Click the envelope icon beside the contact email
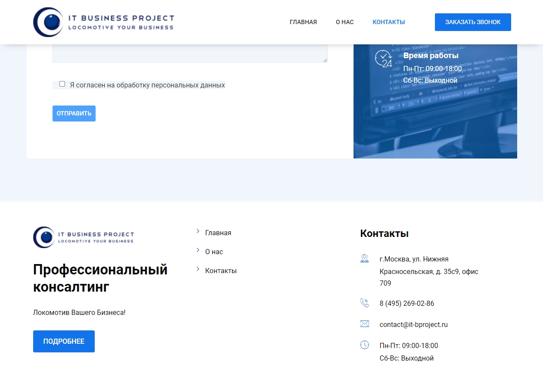Image resolution: width=543 pixels, height=392 pixels. [365, 324]
